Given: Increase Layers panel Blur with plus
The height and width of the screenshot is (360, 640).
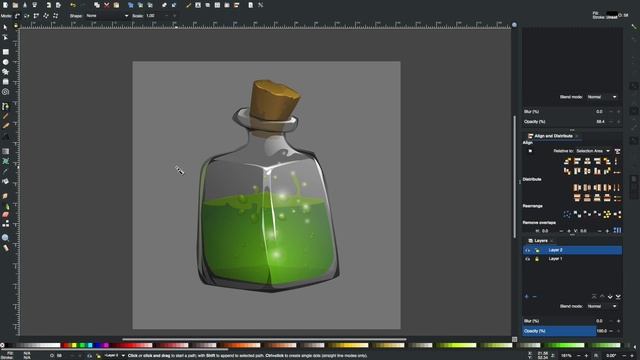Looking at the screenshot, I should [x=618, y=321].
